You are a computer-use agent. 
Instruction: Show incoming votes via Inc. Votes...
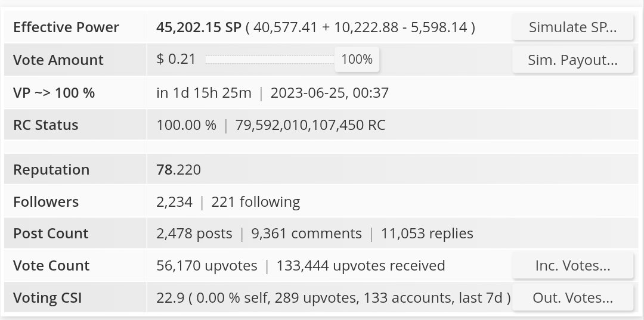coord(572,266)
